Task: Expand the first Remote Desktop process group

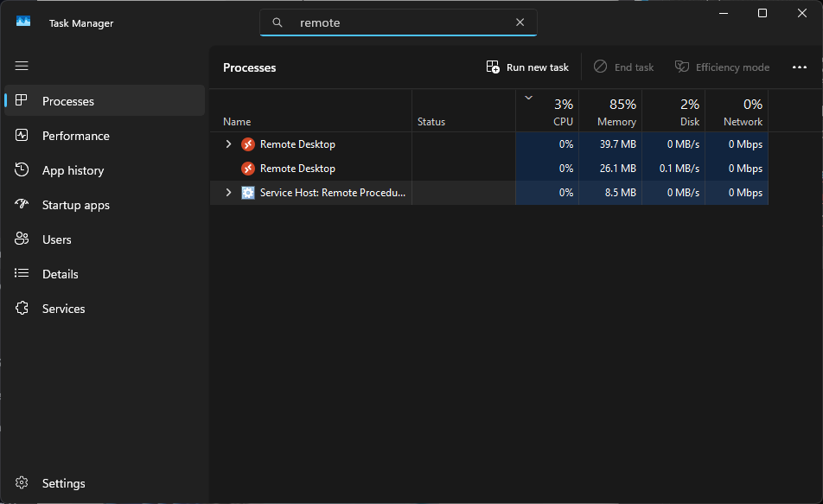Action: point(228,144)
